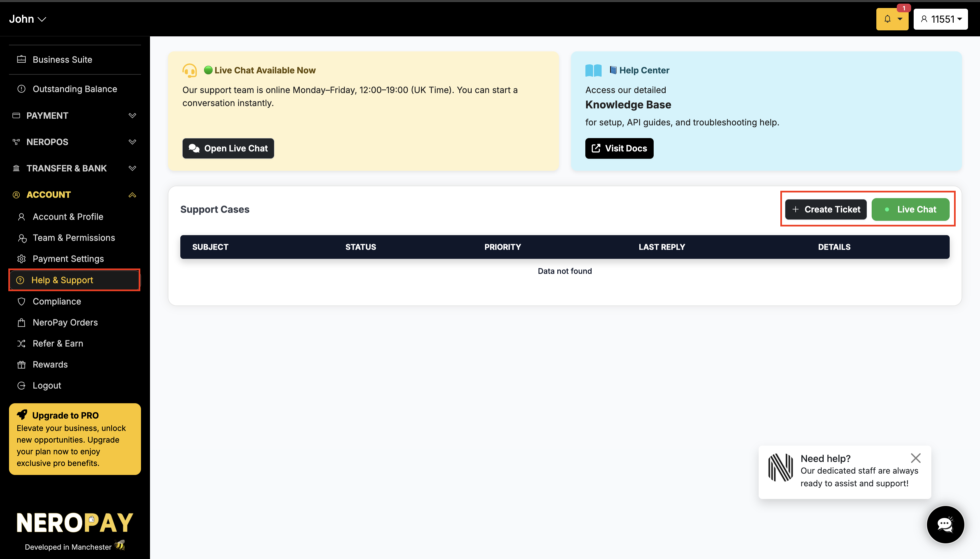Click the Rewards gift icon

(22, 364)
